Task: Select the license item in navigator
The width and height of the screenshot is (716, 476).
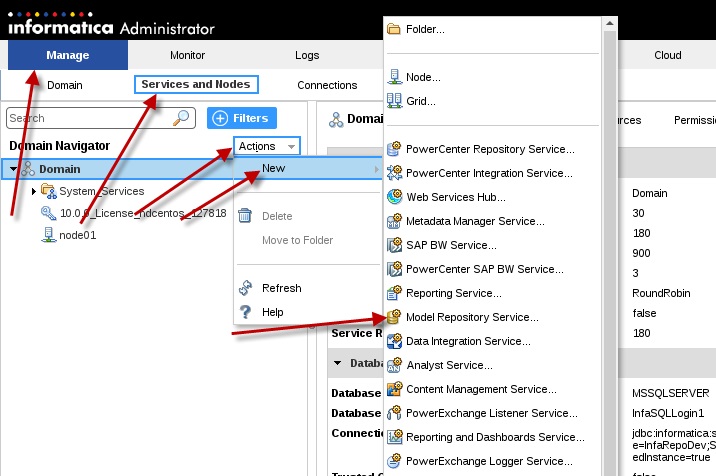Action: [143, 213]
